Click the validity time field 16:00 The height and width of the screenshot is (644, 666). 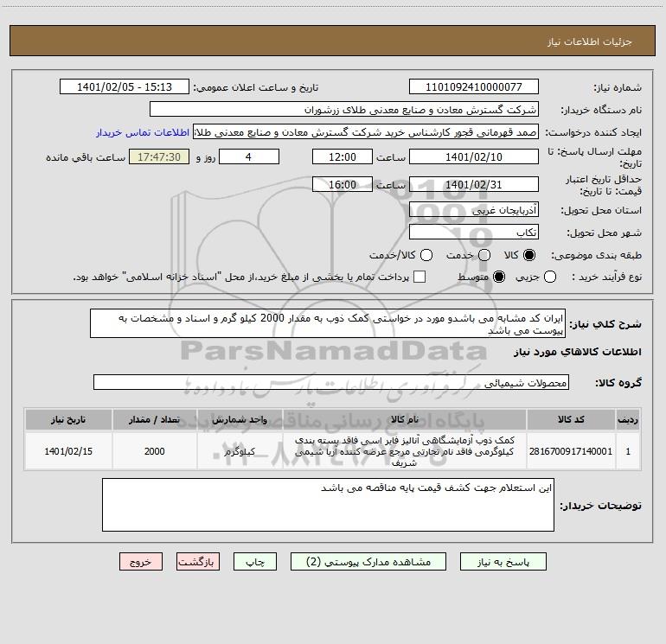pos(343,185)
